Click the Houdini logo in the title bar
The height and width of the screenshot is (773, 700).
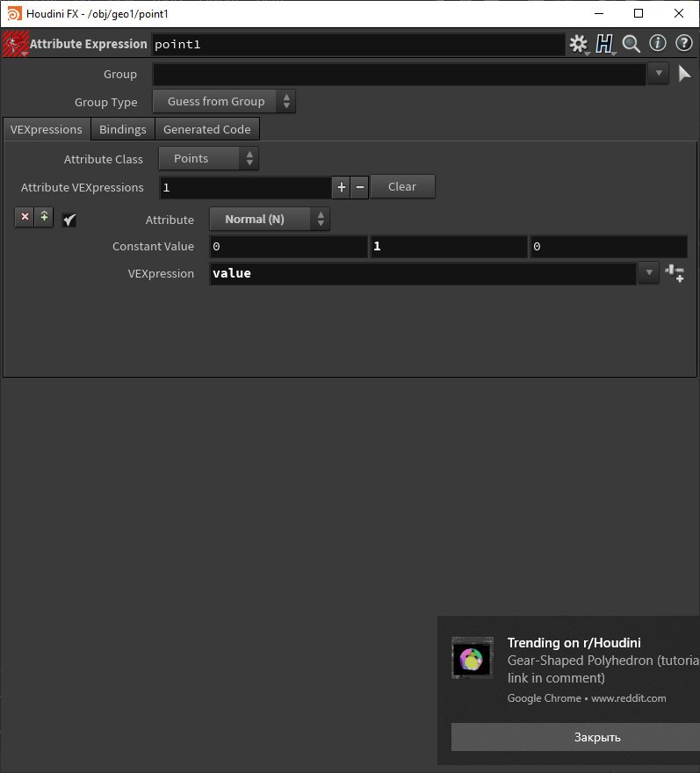pyautogui.click(x=14, y=13)
